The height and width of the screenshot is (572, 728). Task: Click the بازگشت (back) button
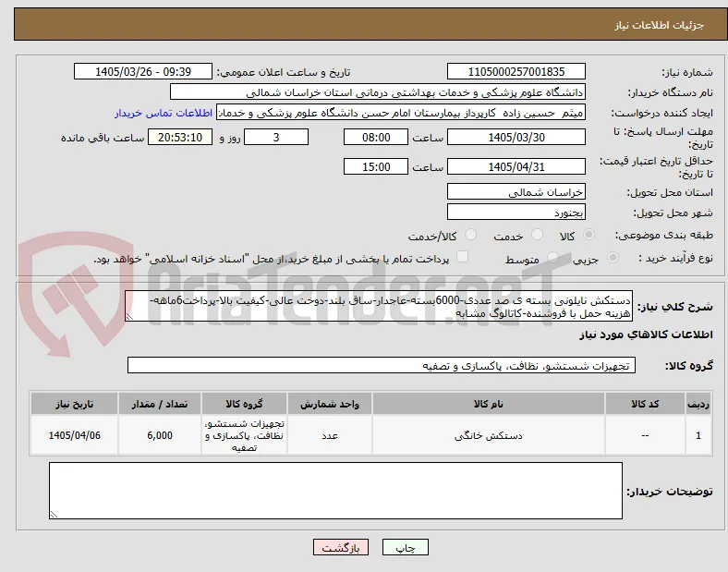point(340,547)
